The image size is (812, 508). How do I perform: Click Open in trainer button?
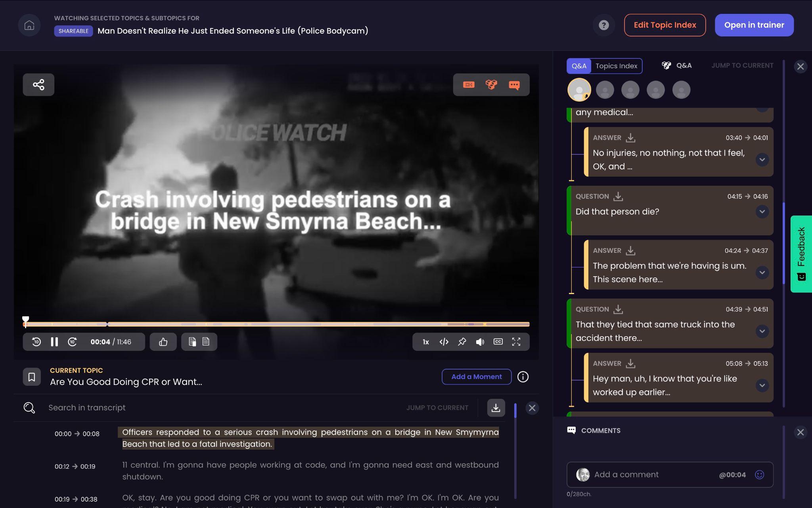point(754,25)
